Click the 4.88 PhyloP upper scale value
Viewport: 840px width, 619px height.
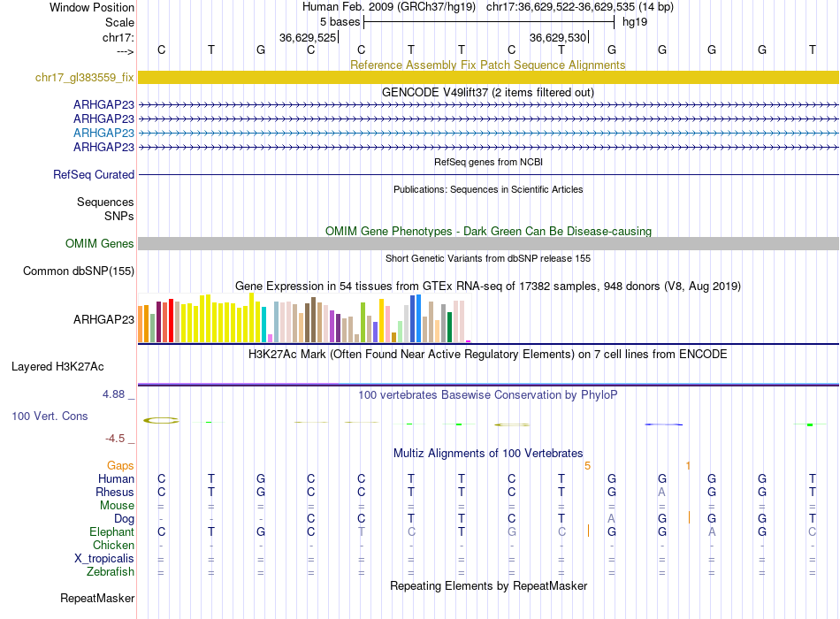[x=113, y=394]
